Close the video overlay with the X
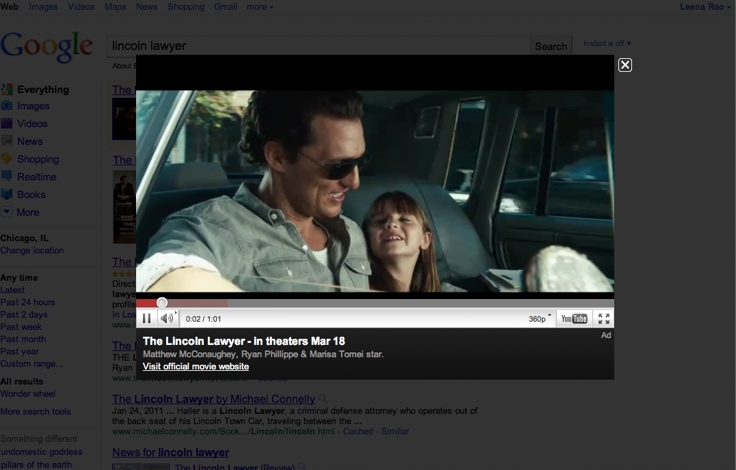The width and height of the screenshot is (736, 470). coord(625,65)
